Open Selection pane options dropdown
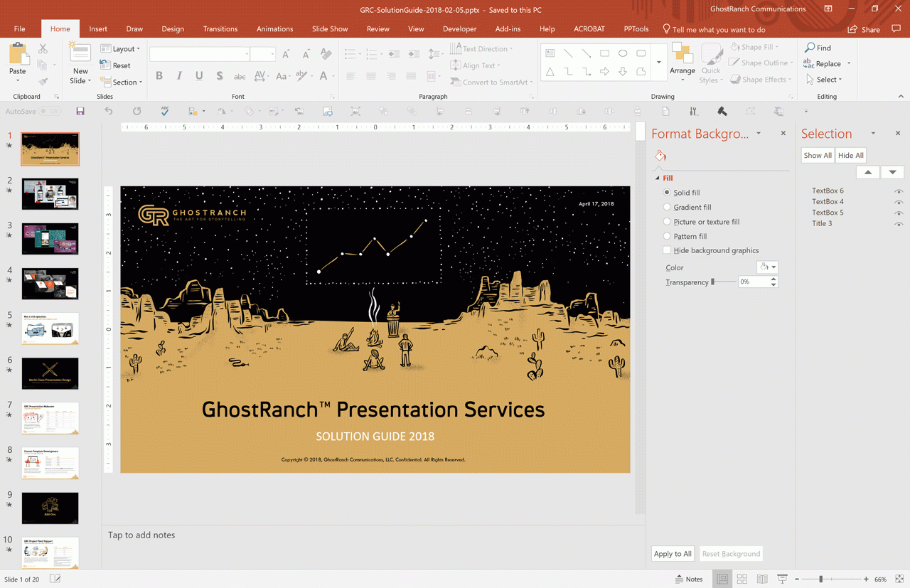 pos(873,134)
